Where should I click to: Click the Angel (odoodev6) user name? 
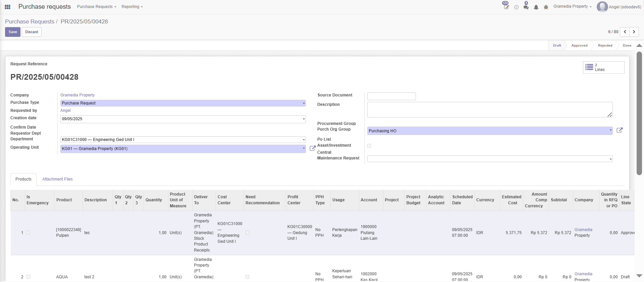(x=625, y=7)
